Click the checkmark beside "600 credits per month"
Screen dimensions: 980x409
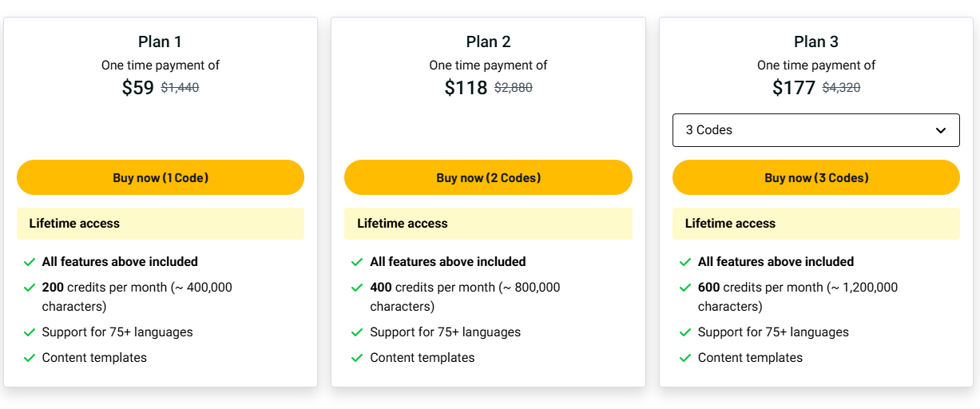pyautogui.click(x=685, y=288)
